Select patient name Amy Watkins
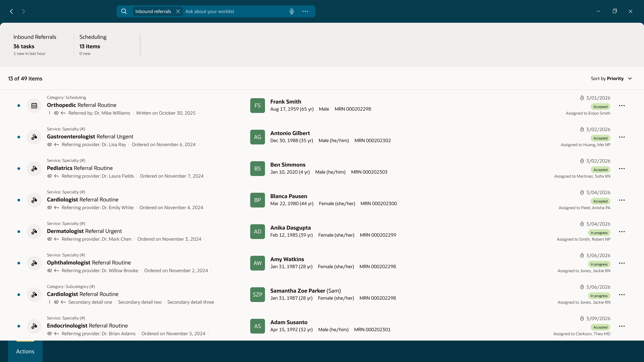The width and height of the screenshot is (644, 362). point(287,259)
